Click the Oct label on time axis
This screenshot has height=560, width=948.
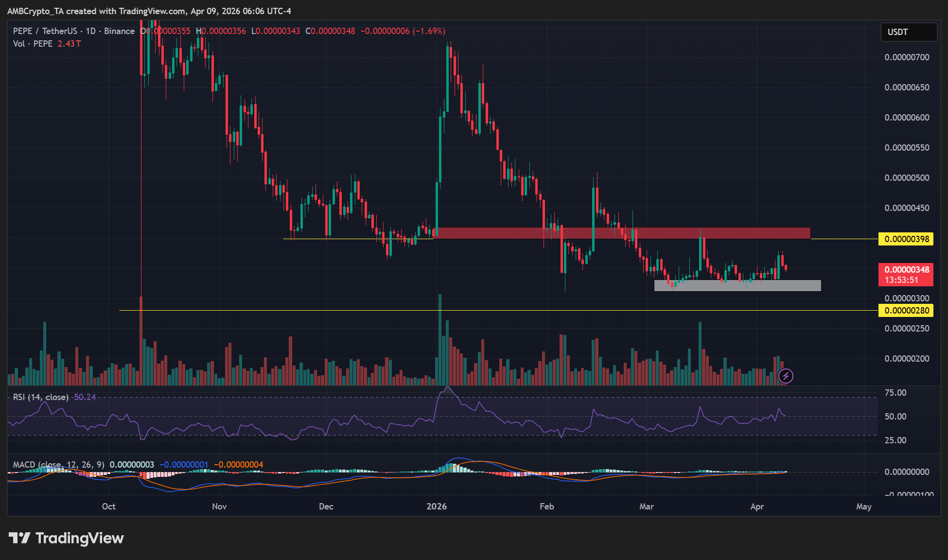point(109,507)
